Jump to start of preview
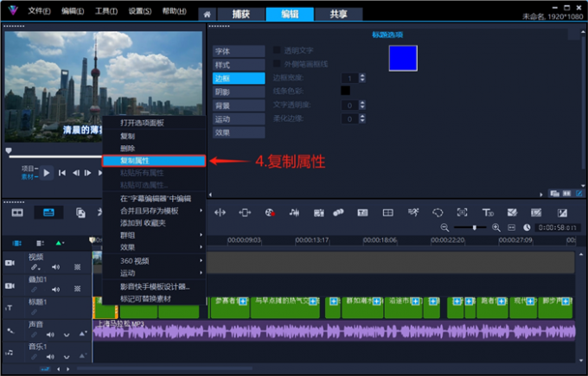Screen dimensions: 588x376 (62, 173)
